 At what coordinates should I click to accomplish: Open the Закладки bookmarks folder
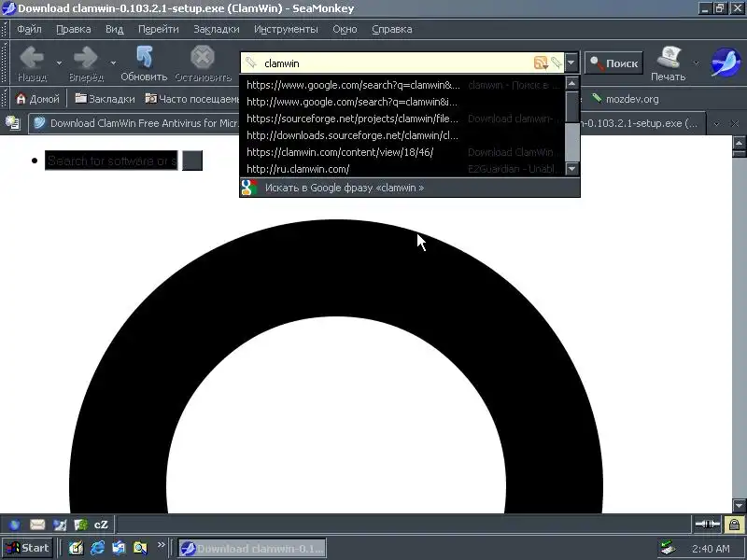point(105,99)
